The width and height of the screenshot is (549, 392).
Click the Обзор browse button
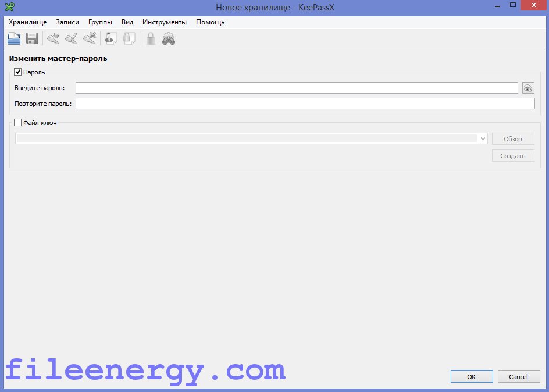click(x=513, y=139)
